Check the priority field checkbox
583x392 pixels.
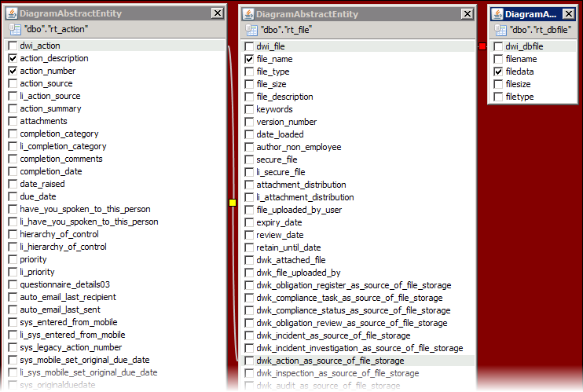coord(13,260)
